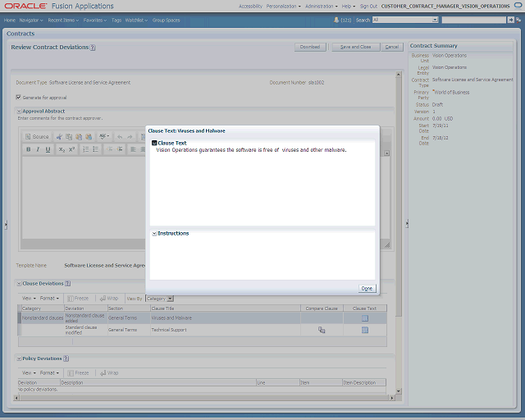The image size is (525, 420).
Task: Click Freeze in the Clause Deviations toolbar
Action: click(x=79, y=298)
